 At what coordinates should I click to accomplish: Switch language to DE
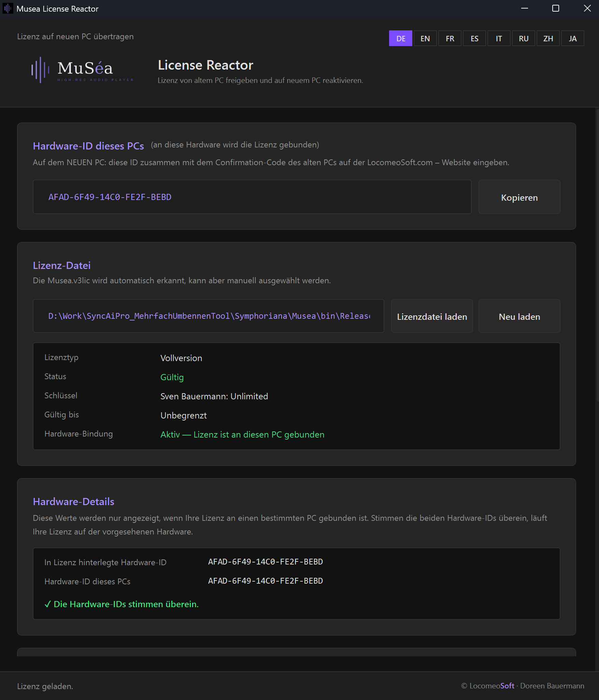tap(401, 38)
